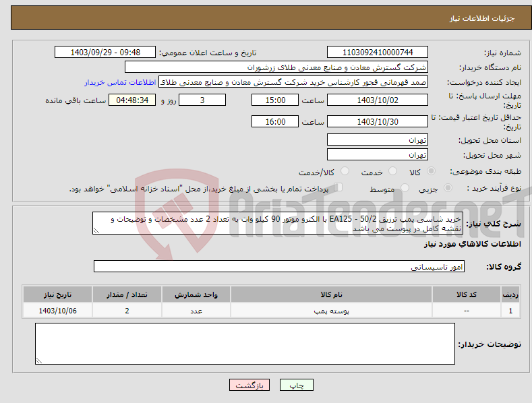Click the row number cell 1

coord(510,311)
